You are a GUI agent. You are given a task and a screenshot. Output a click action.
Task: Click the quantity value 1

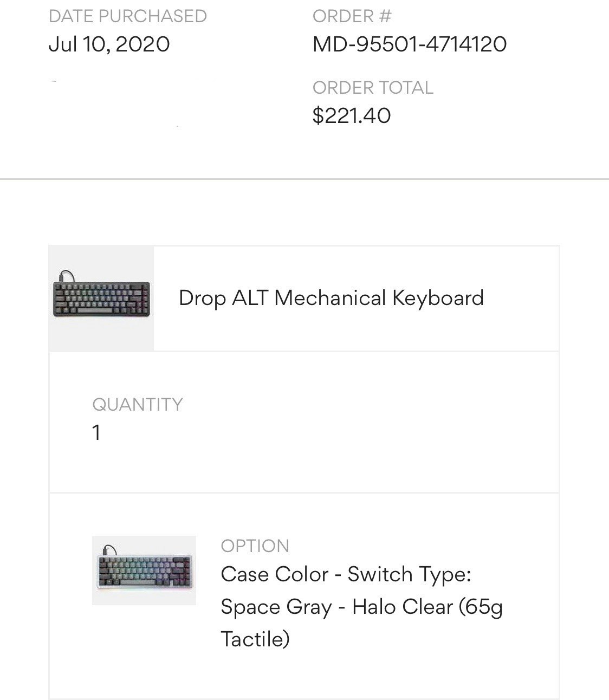point(96,432)
